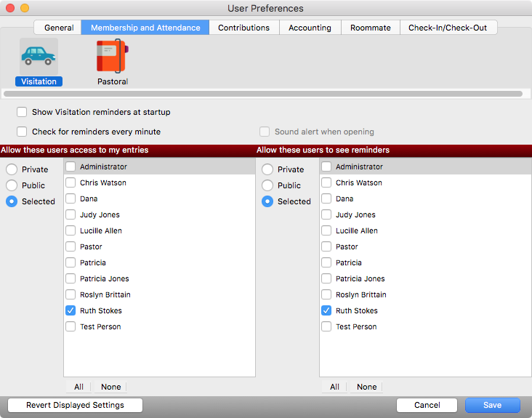Select the Visitation car icon
The height and width of the screenshot is (418, 532).
coord(39,57)
